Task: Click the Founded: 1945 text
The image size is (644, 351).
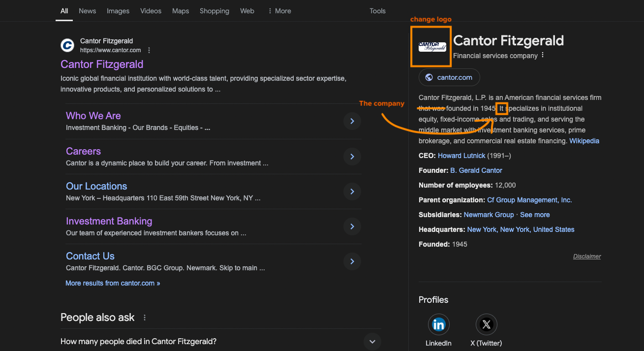Action: [443, 244]
